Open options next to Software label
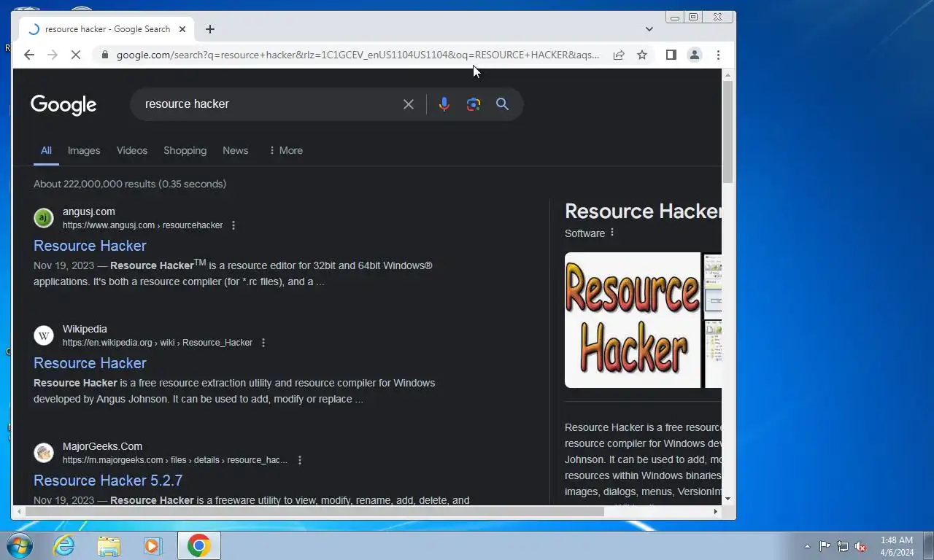 click(612, 233)
